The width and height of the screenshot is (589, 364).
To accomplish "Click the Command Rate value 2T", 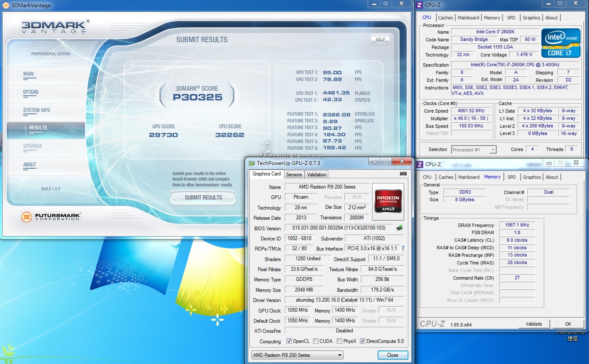I will 517,278.
